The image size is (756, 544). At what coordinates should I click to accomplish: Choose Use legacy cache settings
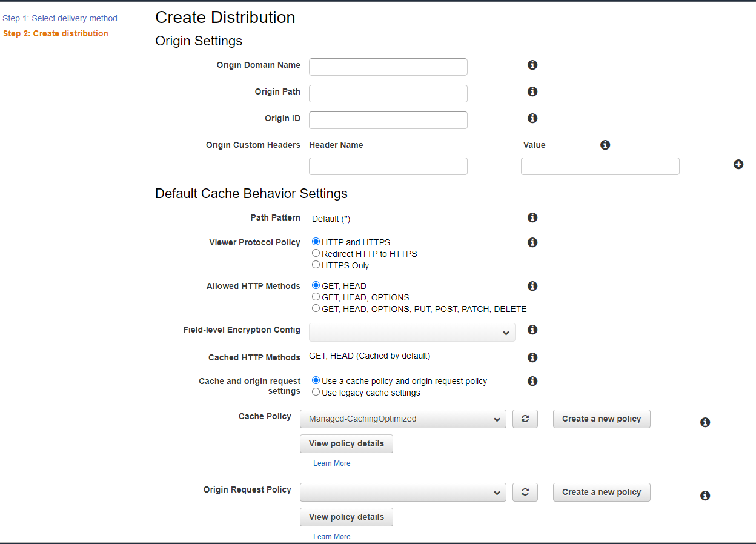tap(316, 392)
